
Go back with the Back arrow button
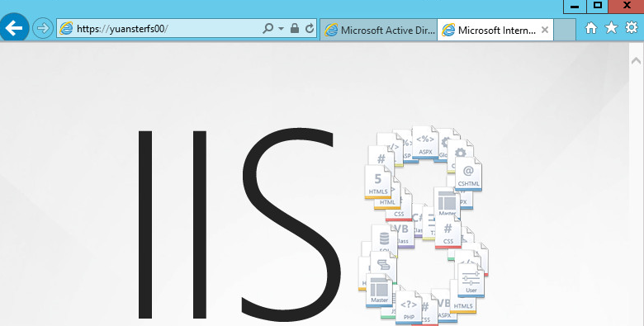click(x=14, y=28)
